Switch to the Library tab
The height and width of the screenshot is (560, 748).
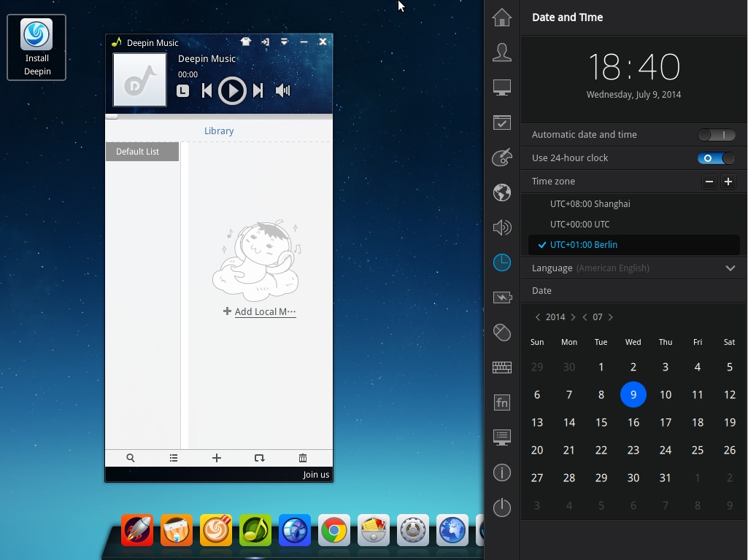tap(219, 131)
